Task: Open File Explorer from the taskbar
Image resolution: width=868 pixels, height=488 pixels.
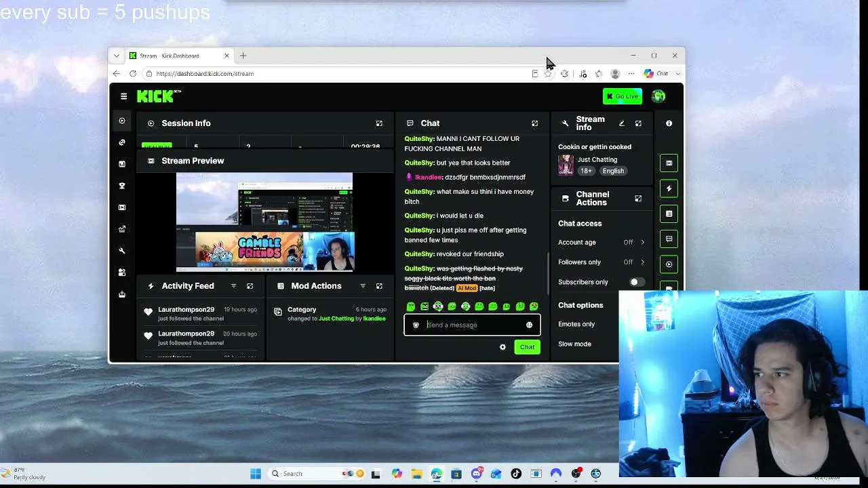Action: point(416,474)
